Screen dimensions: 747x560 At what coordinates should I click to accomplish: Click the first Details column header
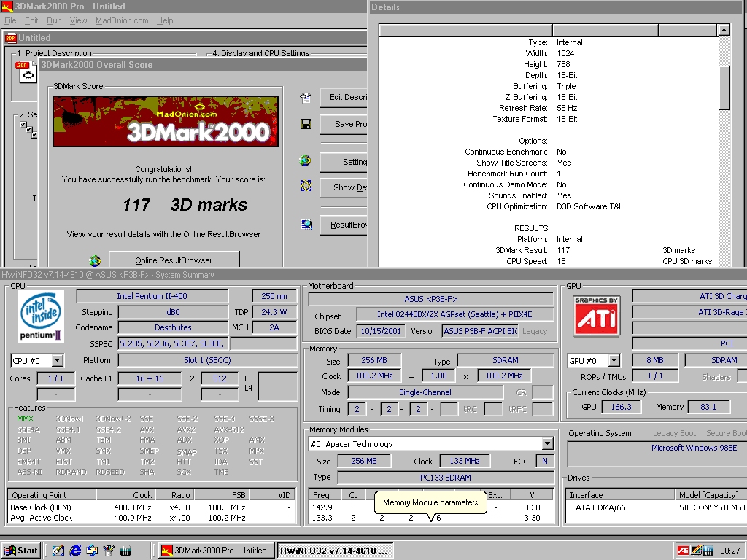click(x=466, y=30)
